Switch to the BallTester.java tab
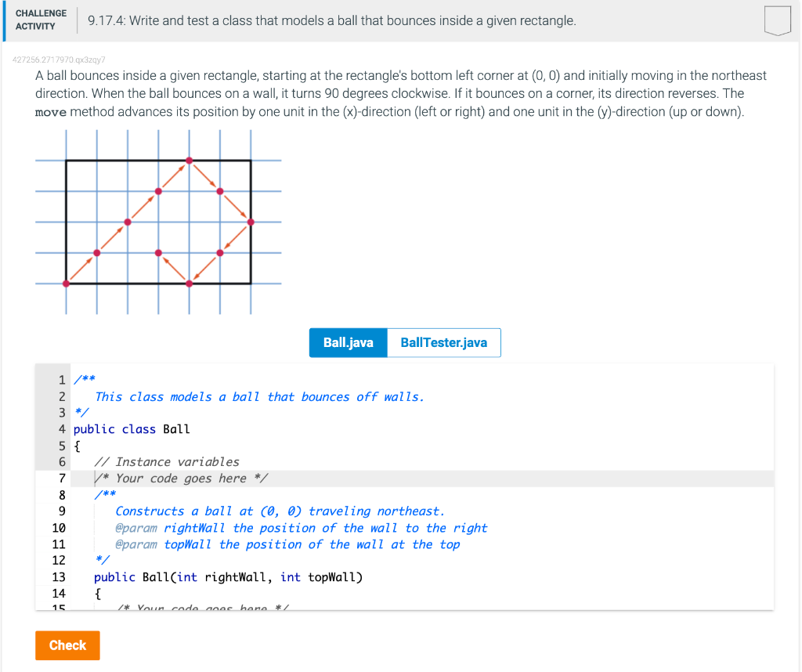The width and height of the screenshot is (802, 672). click(x=443, y=342)
